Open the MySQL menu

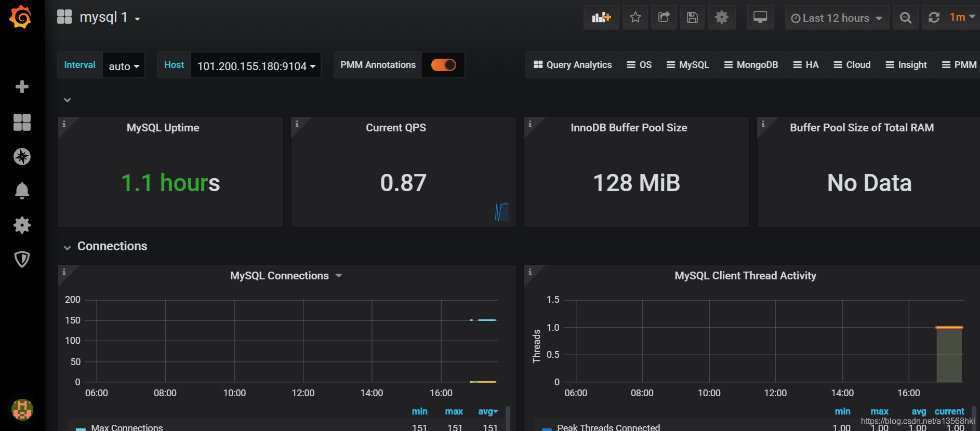pyautogui.click(x=687, y=65)
